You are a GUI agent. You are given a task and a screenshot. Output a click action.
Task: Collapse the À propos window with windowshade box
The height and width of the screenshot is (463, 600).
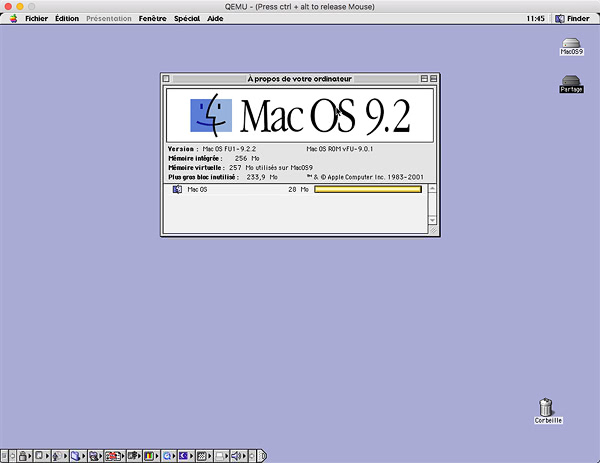(433, 78)
